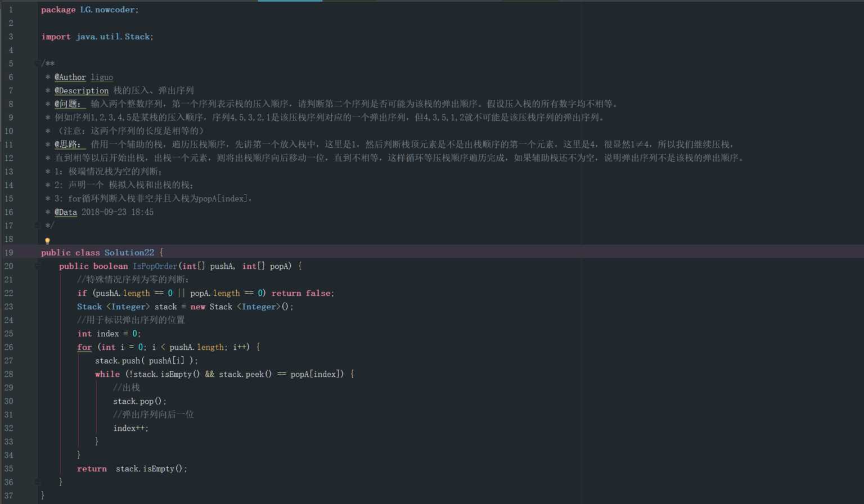
Task: Click the 'public class' keywords on line 19
Action: click(70, 253)
